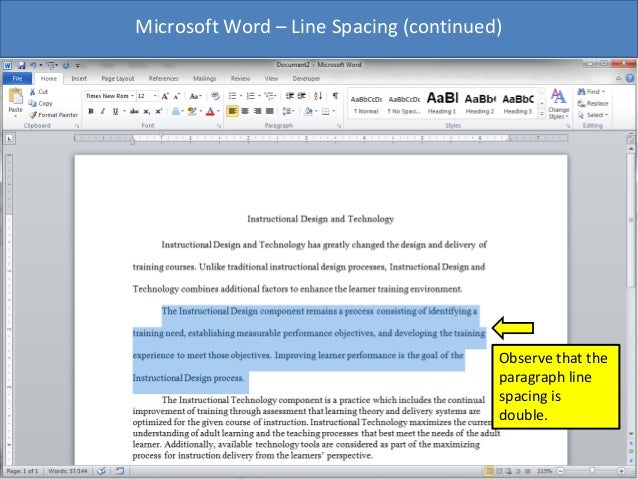Viewport: 638px width, 479px height.
Task: Click the Increase Indent icon
Action: tap(302, 96)
